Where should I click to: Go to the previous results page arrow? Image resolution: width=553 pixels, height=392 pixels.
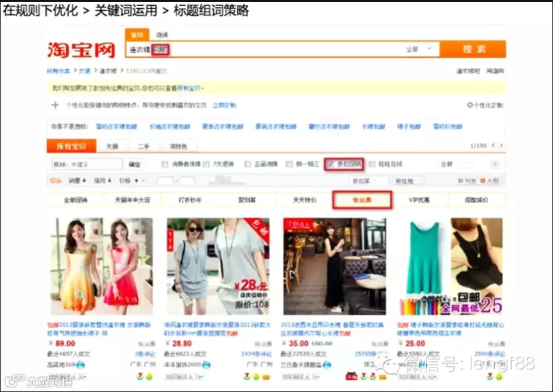point(493,145)
